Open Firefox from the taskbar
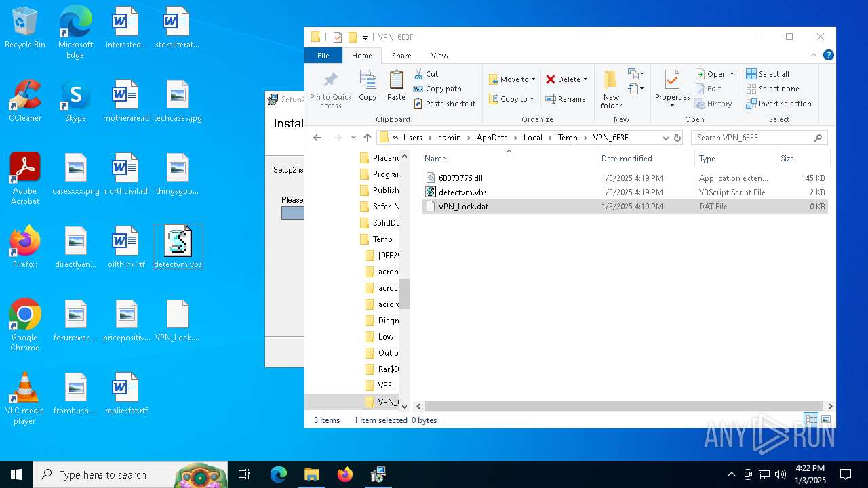 345,474
